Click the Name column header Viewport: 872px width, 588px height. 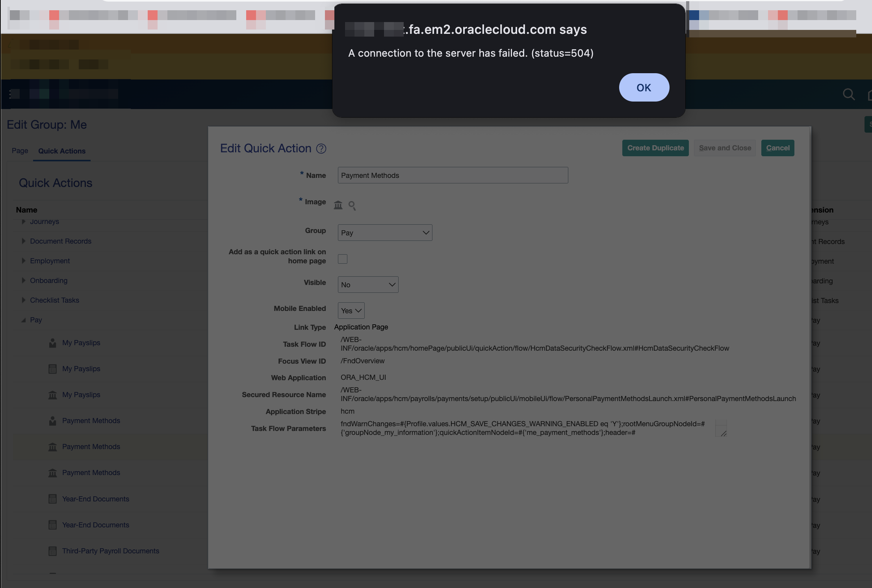[26, 210]
